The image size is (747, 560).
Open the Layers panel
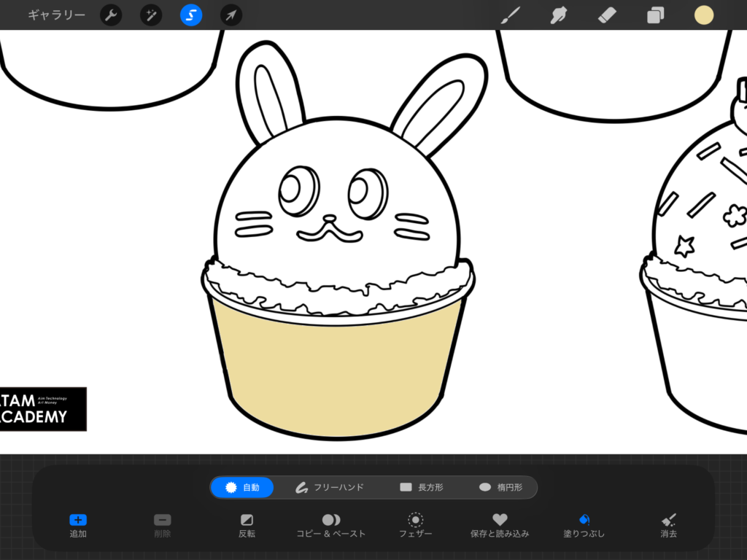pos(655,15)
